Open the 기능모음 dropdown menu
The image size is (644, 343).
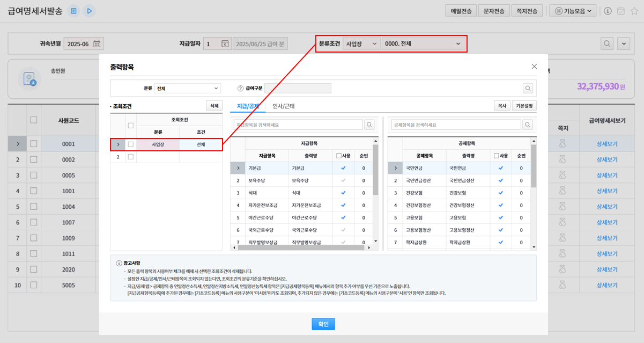pyautogui.click(x=573, y=11)
